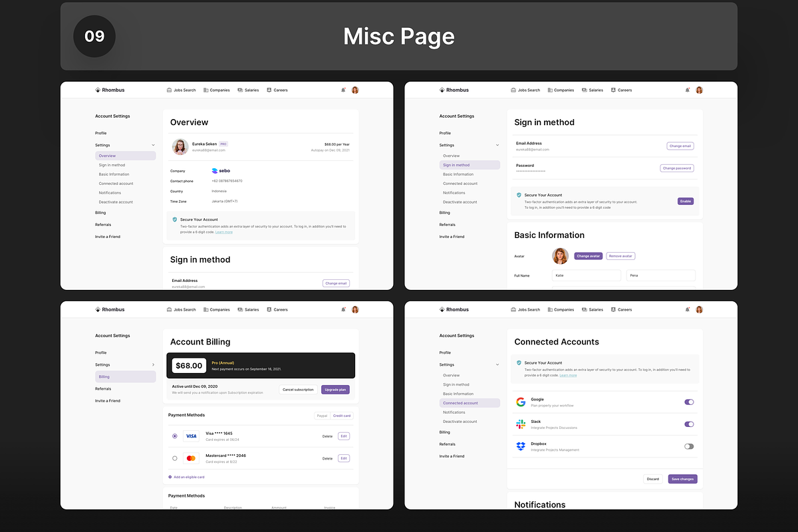Image resolution: width=798 pixels, height=532 pixels.
Task: Click the header avatar on the Sign in method screen
Action: pos(700,90)
